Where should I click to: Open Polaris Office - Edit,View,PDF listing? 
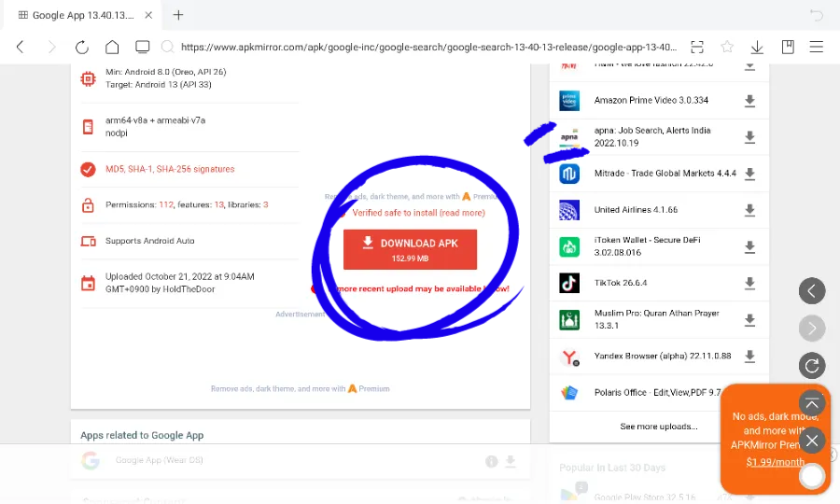tap(657, 393)
